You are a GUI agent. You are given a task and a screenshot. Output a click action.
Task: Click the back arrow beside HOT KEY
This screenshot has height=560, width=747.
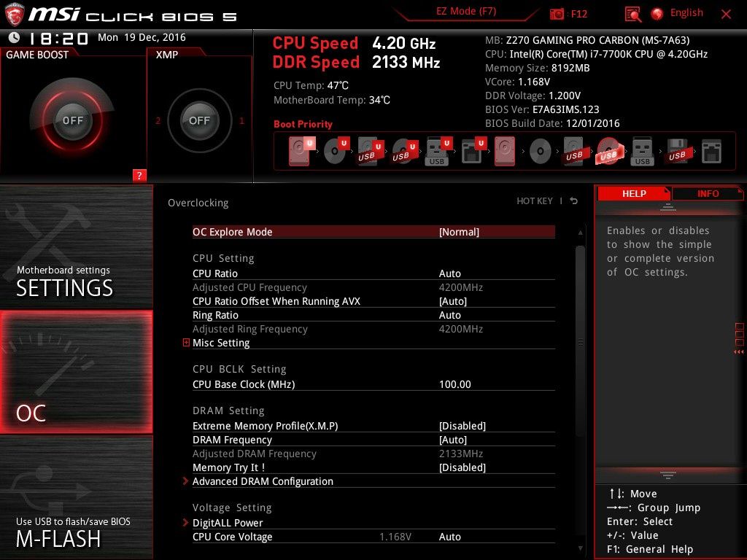pyautogui.click(x=574, y=201)
